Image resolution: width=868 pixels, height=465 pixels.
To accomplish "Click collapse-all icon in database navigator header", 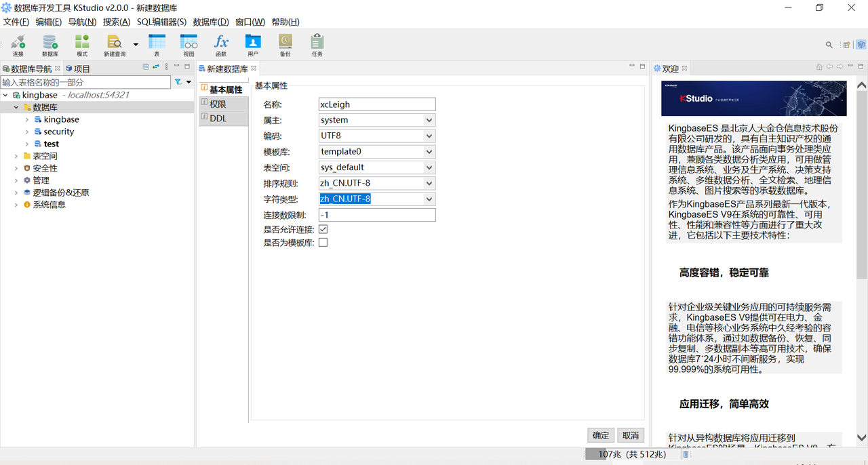I will pyautogui.click(x=146, y=66).
